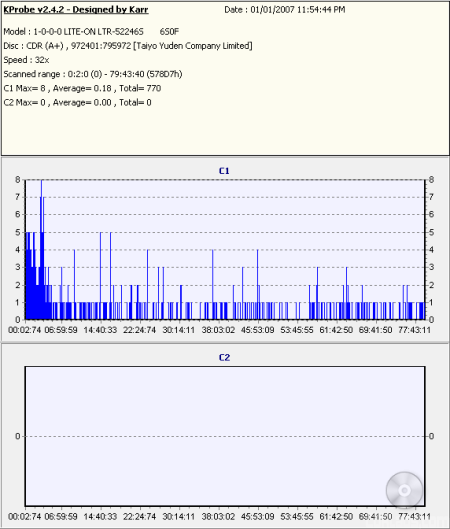Click the Date 01/01/2007 timestamp text

click(285, 10)
